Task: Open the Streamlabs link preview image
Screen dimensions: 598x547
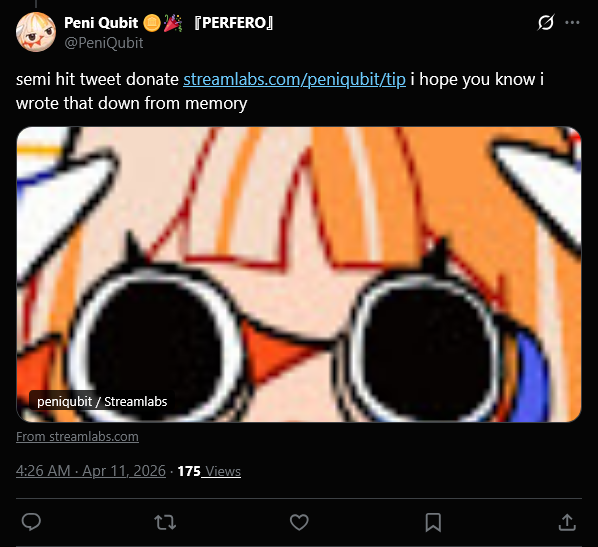Action: pos(299,274)
